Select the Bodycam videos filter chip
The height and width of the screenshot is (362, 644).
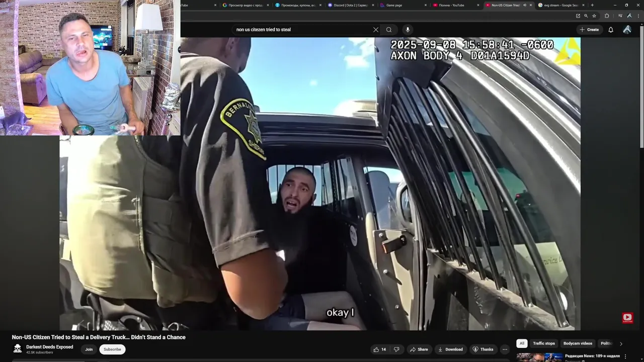point(578,343)
